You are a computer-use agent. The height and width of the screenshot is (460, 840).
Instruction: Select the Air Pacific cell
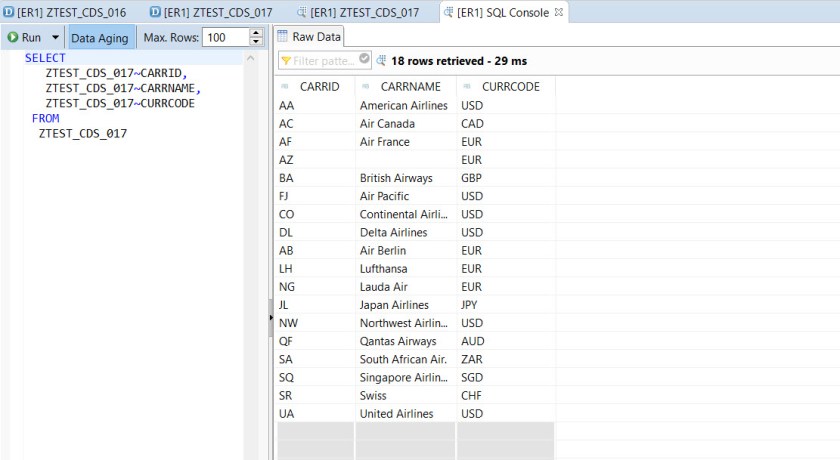click(x=406, y=196)
